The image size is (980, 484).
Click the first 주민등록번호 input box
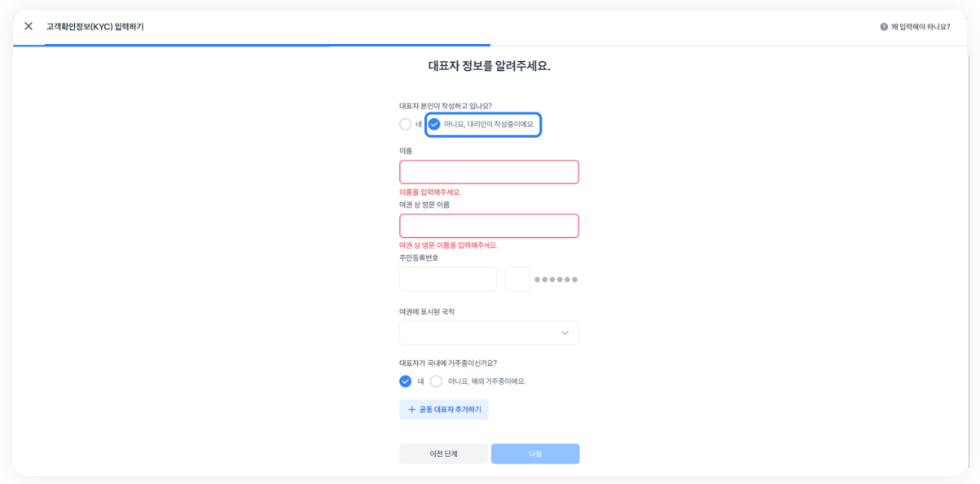tap(448, 279)
